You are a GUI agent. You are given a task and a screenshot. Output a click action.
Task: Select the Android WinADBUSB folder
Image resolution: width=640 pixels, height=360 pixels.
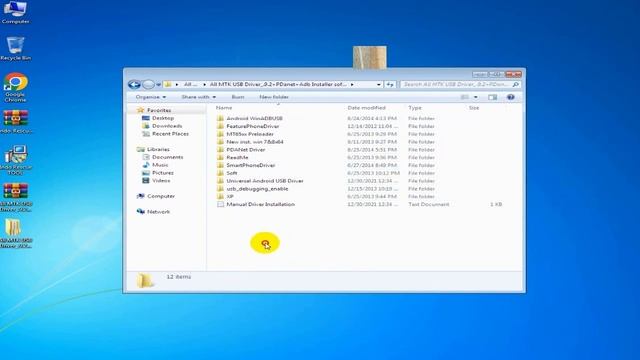254,118
